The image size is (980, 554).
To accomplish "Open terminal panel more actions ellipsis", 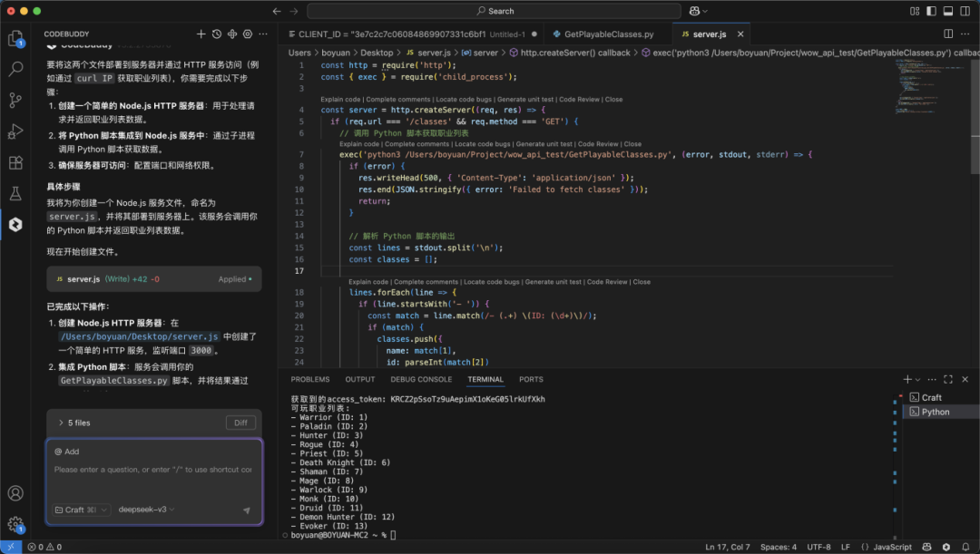I will click(932, 379).
